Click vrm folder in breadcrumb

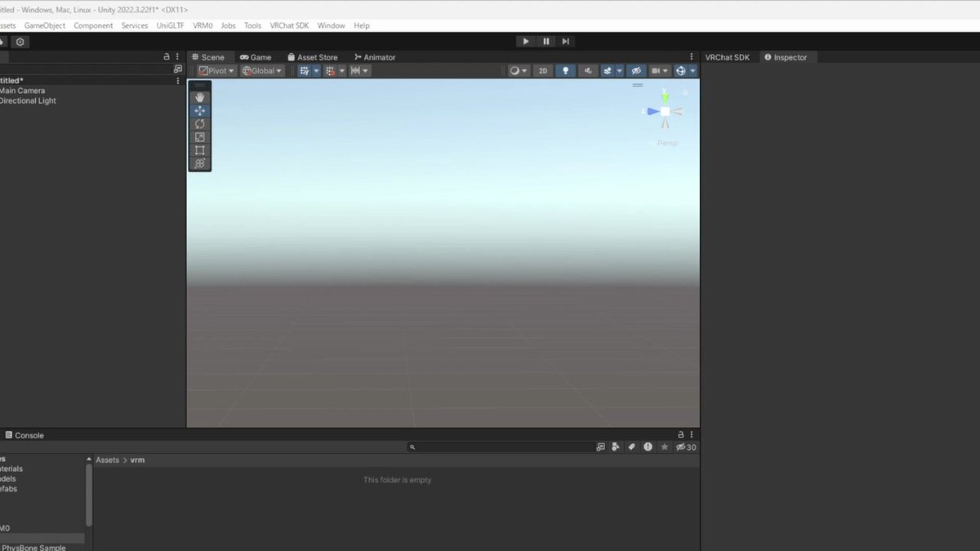[x=137, y=460]
